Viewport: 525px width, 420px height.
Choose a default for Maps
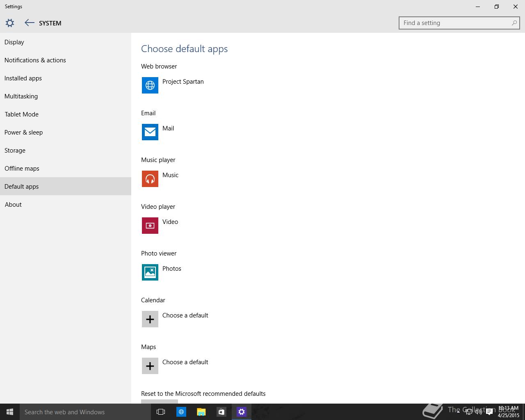point(185,362)
